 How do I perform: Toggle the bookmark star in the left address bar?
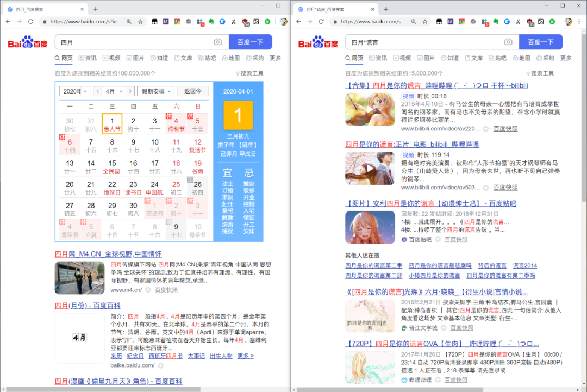point(140,22)
